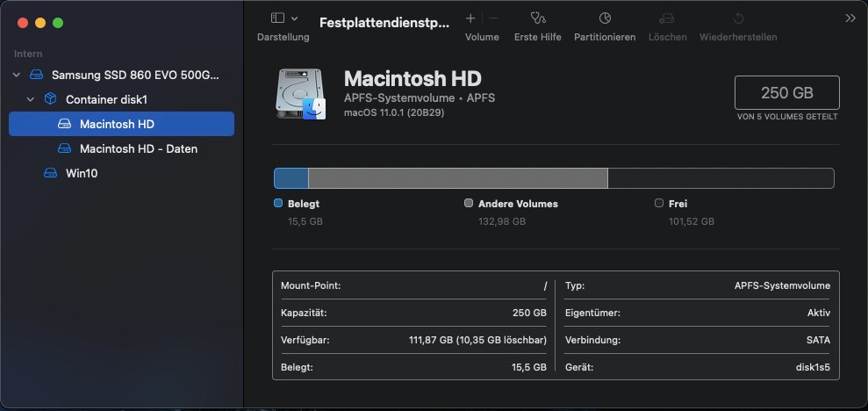Click the Container disk1 cube icon

[50, 99]
